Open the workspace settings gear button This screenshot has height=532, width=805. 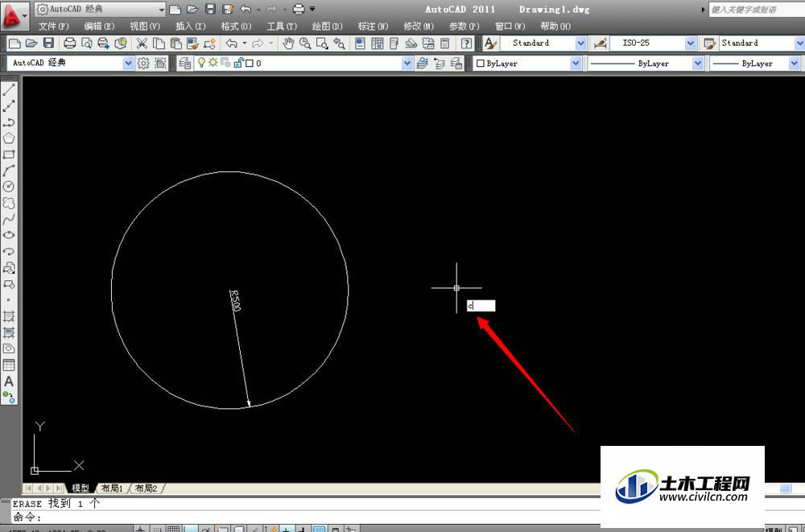tap(143, 63)
